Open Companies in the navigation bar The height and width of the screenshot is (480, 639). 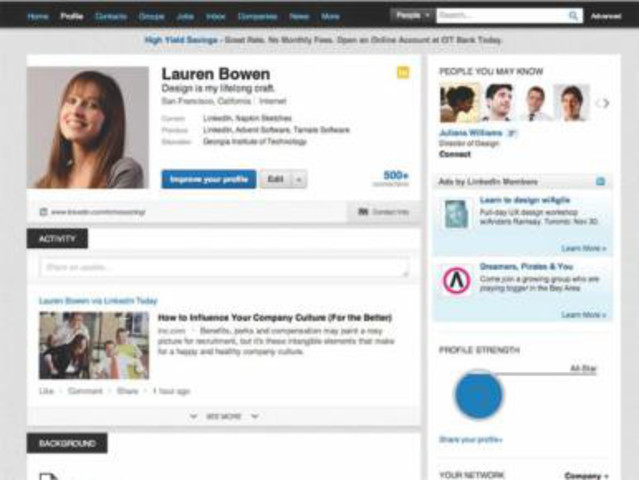257,17
